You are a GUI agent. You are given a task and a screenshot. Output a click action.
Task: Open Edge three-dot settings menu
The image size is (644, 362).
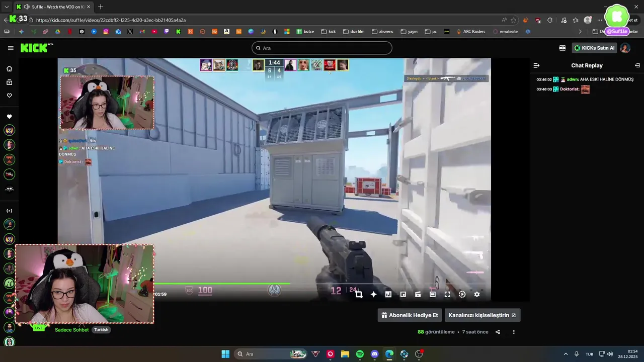[599, 20]
